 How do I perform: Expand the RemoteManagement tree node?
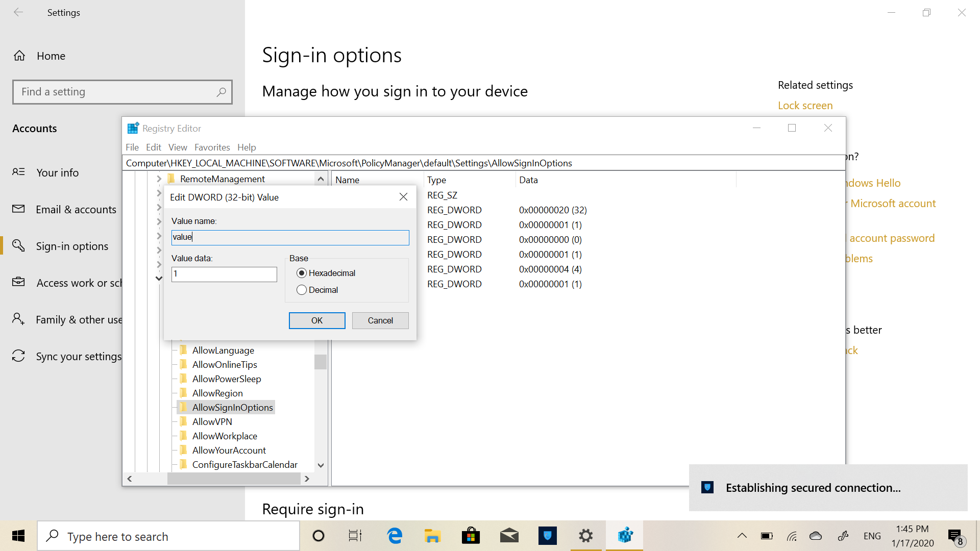(159, 179)
